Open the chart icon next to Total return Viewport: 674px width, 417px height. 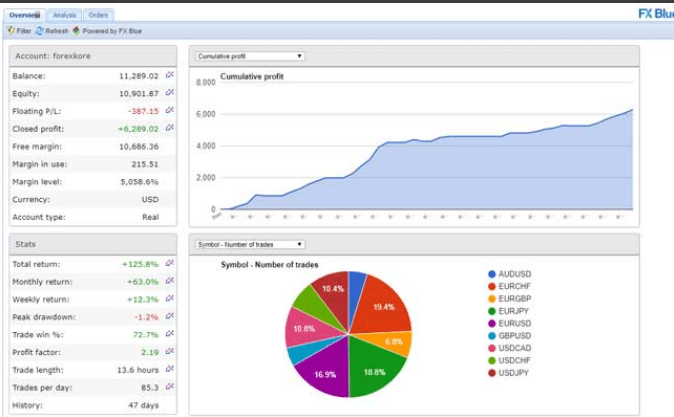(x=169, y=264)
